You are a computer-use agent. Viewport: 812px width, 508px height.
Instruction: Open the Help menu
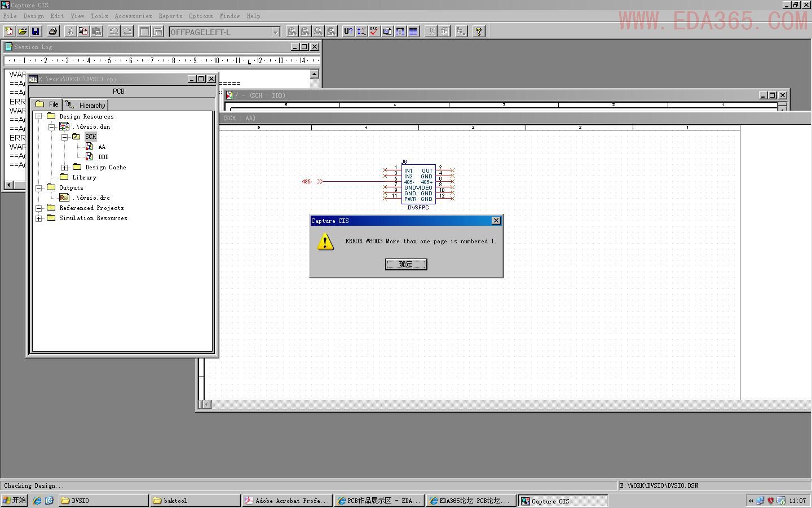coord(253,16)
